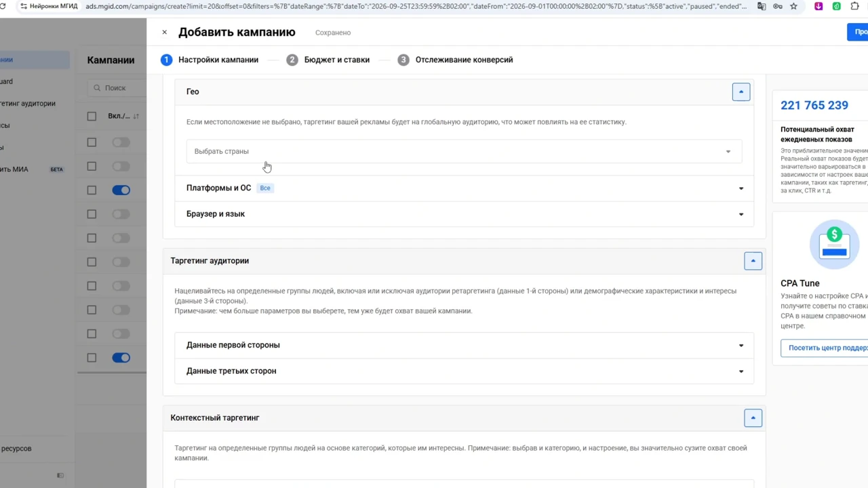868x488 pixels.
Task: Click the Сохранено status text
Action: pos(333,33)
